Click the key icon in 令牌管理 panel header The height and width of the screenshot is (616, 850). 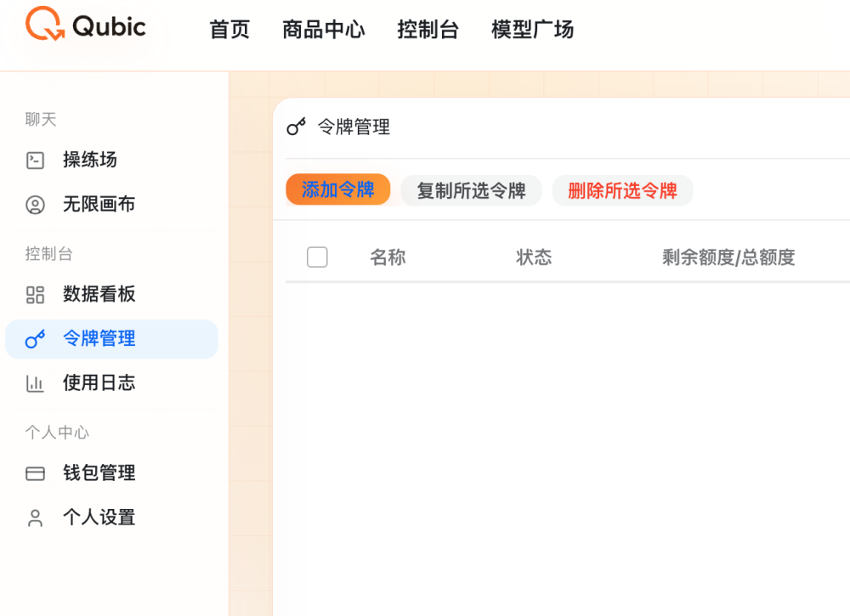[297, 127]
